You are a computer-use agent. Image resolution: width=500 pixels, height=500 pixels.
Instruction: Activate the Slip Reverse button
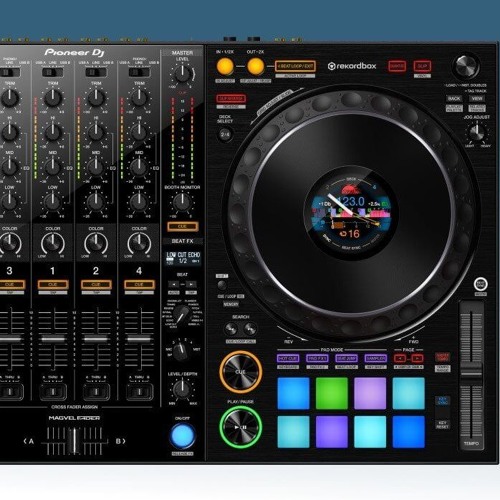tap(231, 99)
